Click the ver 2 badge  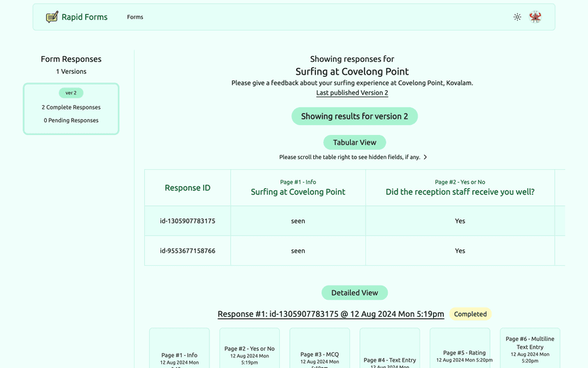71,92
